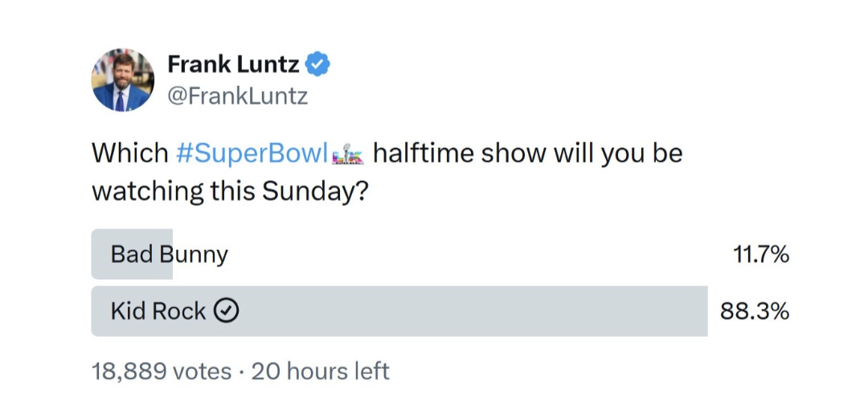Click the 88.3% result figure

coord(754,311)
